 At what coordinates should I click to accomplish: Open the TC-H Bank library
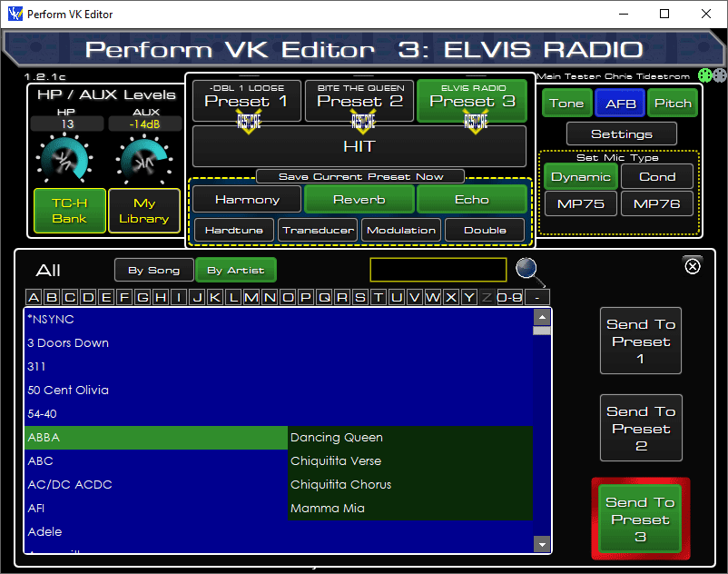[69, 211]
